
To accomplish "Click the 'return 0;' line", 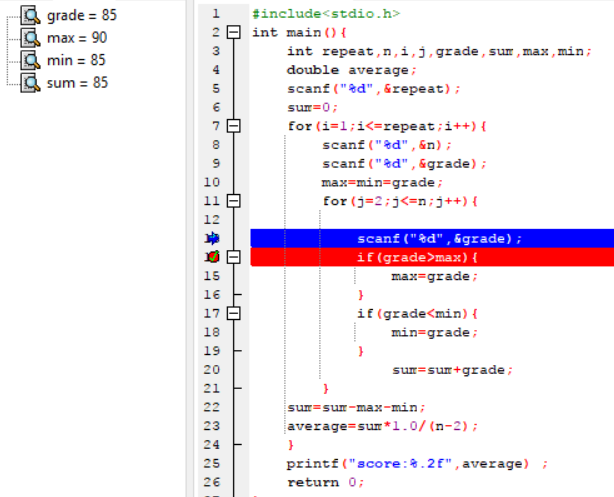I will click(x=325, y=483).
